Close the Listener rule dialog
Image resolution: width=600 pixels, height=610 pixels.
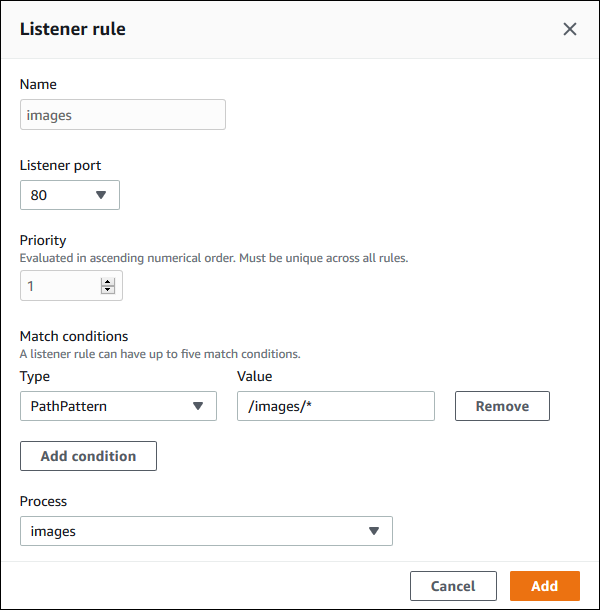(x=570, y=29)
